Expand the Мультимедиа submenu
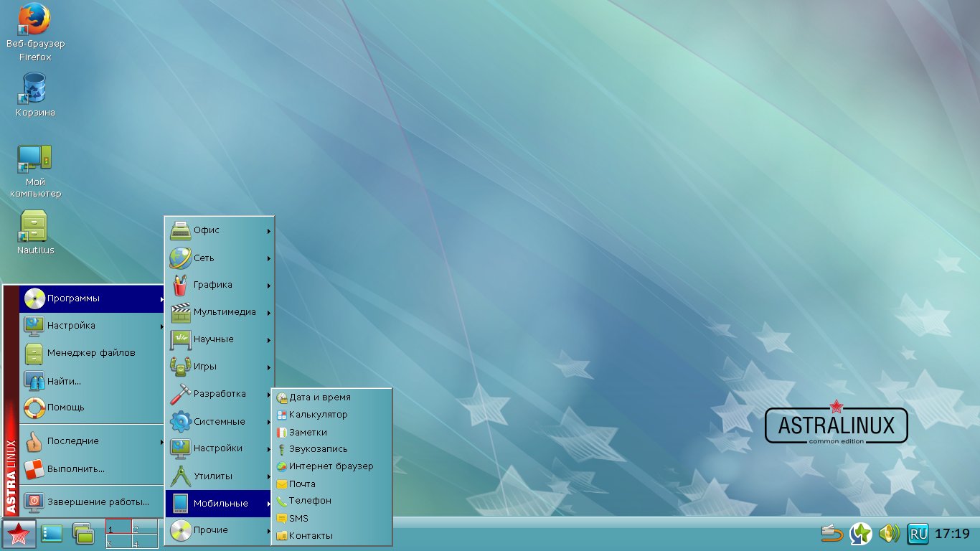980x551 pixels. pyautogui.click(x=219, y=312)
